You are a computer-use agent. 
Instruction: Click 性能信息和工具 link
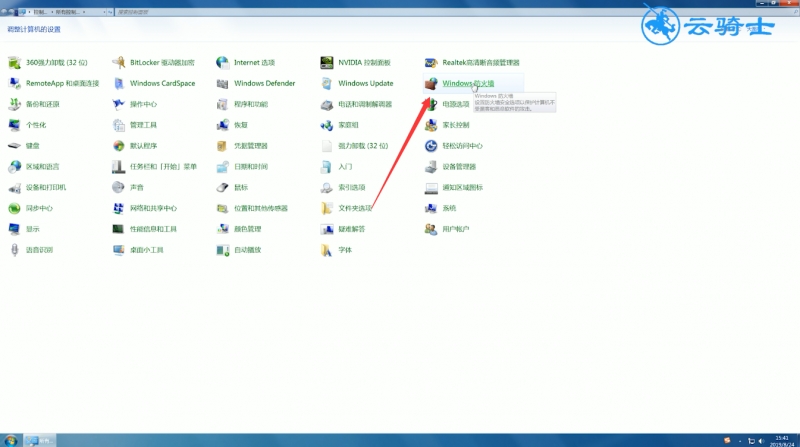point(153,229)
